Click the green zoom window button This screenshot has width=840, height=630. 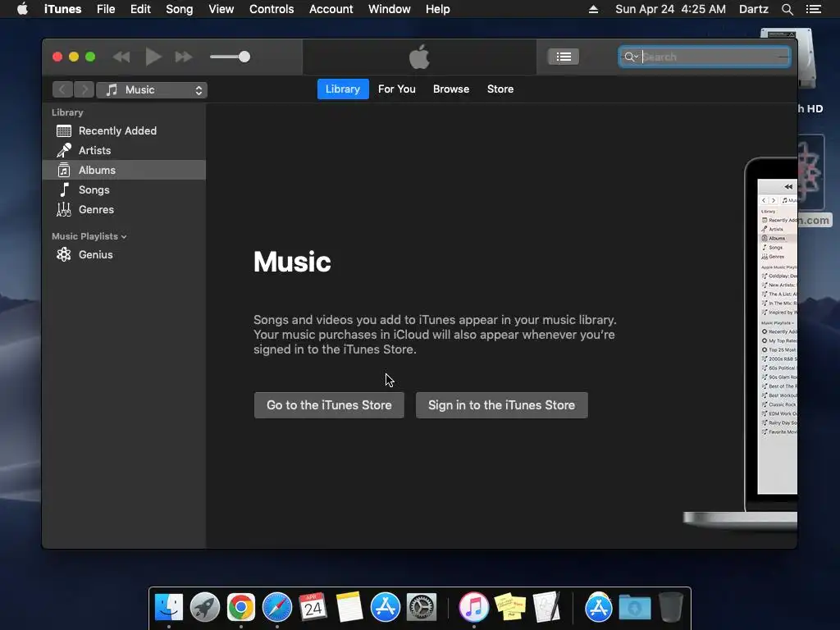[x=90, y=57]
